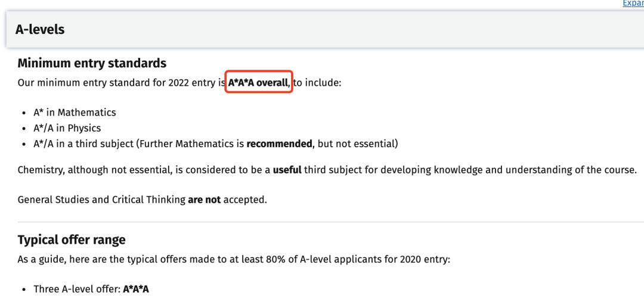This screenshot has width=644, height=304.
Task: Click the Typical offer range heading
Action: [72, 240]
